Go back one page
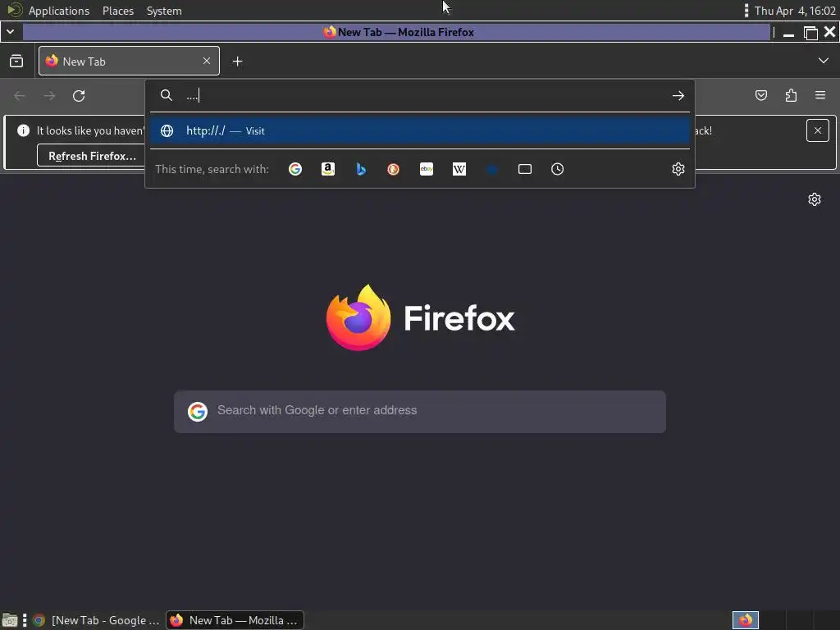840x630 pixels. [20, 96]
